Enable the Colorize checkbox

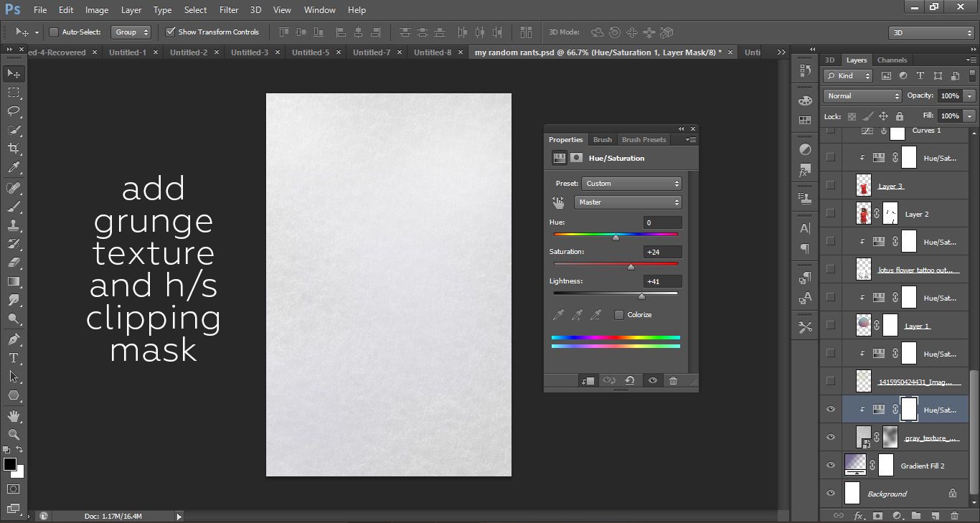[x=619, y=315]
